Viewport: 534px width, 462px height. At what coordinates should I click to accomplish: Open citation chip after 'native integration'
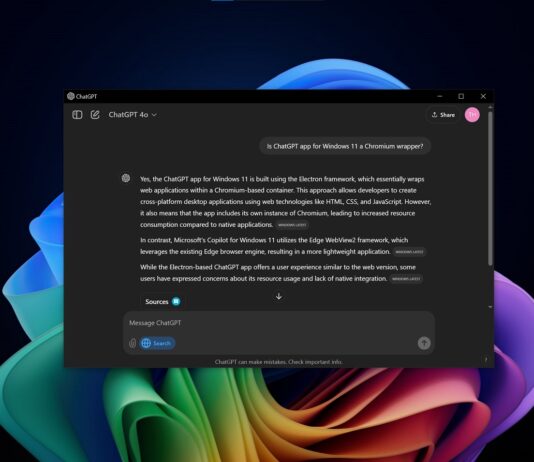coord(406,279)
